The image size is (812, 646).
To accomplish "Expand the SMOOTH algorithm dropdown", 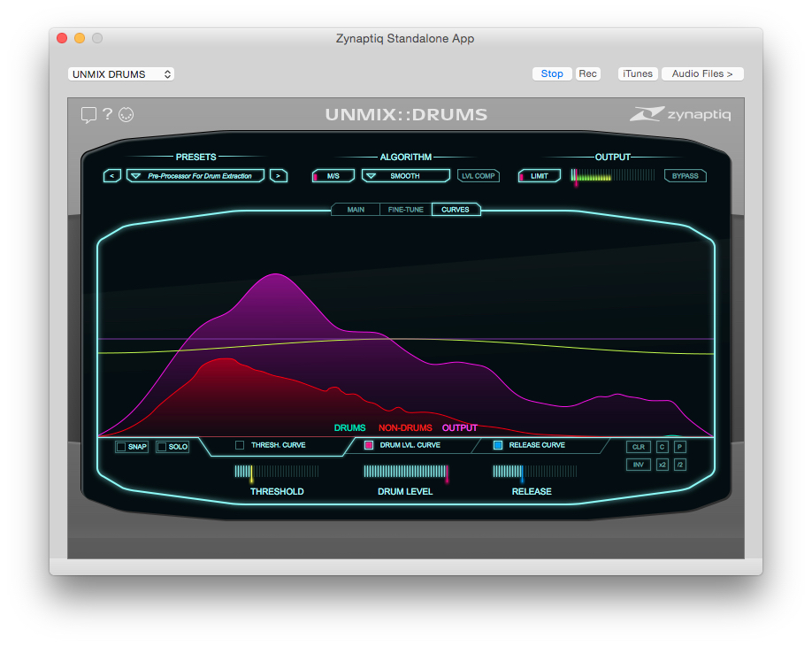I will [405, 175].
